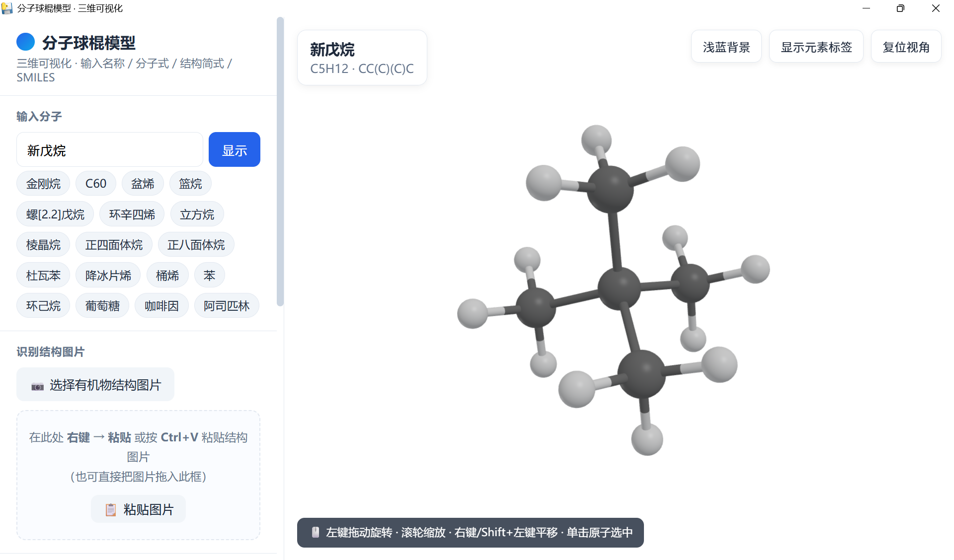954x560 pixels.
Task: Toggle the 浅蓝背景 background option
Action: point(726,47)
